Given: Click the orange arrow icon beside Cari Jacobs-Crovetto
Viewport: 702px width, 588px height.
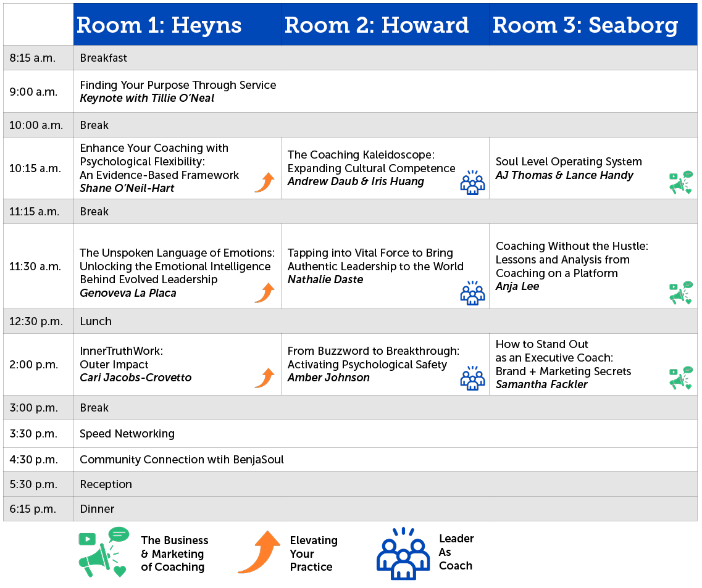Looking at the screenshot, I should [265, 378].
